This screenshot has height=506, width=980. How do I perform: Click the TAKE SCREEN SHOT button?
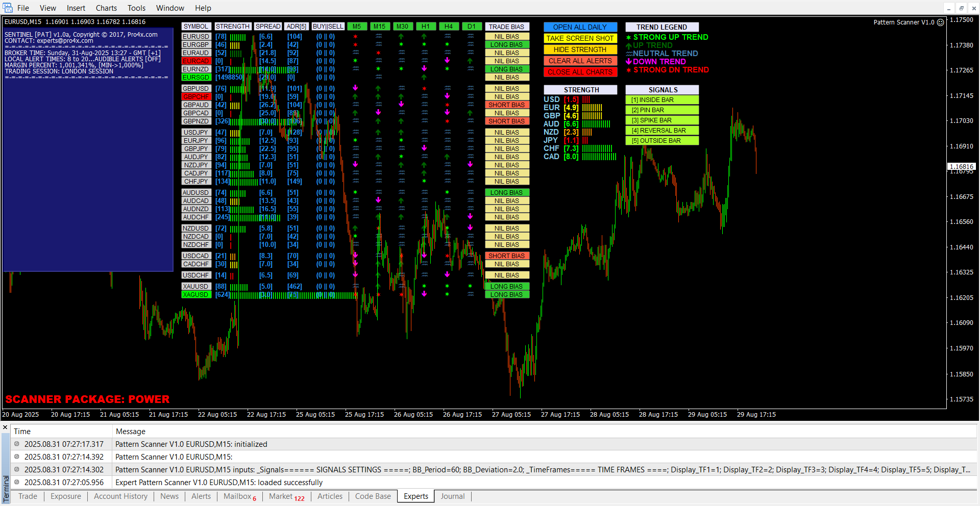[580, 38]
